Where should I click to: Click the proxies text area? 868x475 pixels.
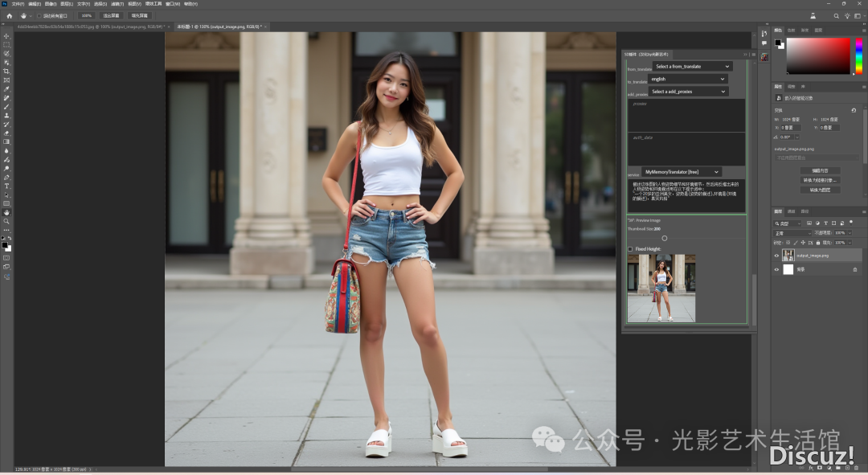[x=686, y=116]
